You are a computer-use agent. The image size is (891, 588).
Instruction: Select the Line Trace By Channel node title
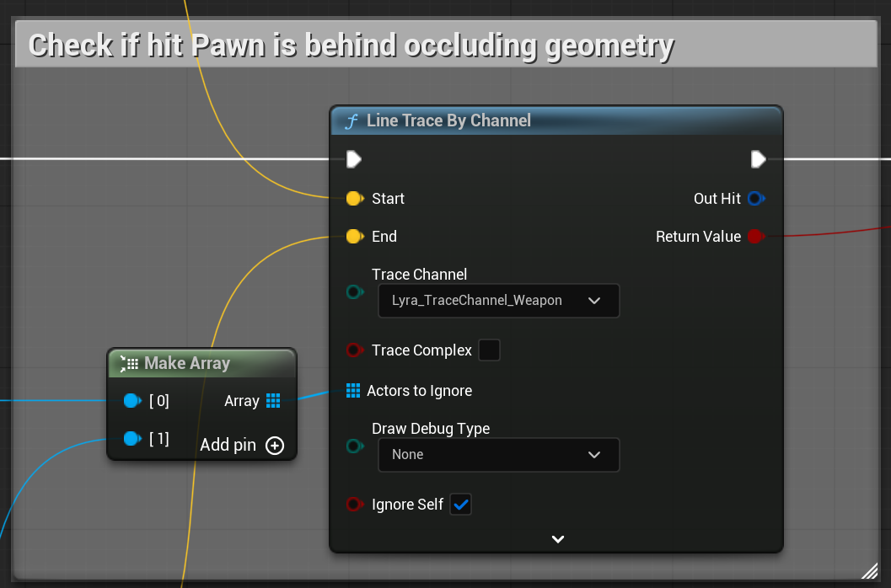448,120
